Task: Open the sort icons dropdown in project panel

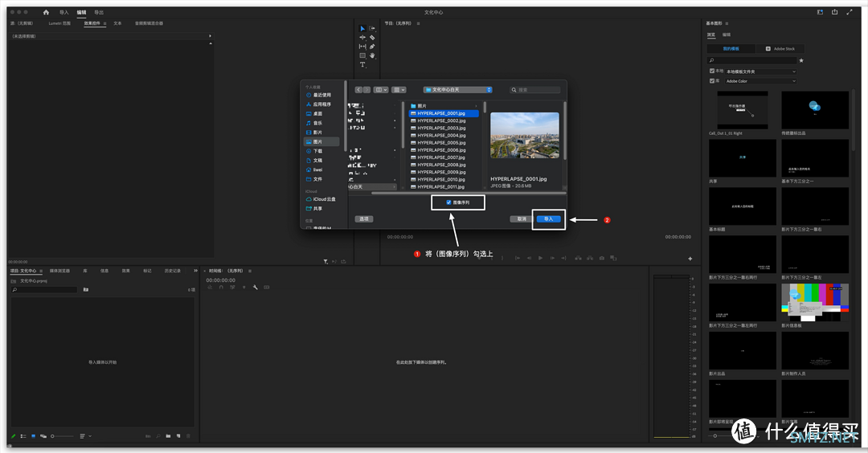Action: 85,436
